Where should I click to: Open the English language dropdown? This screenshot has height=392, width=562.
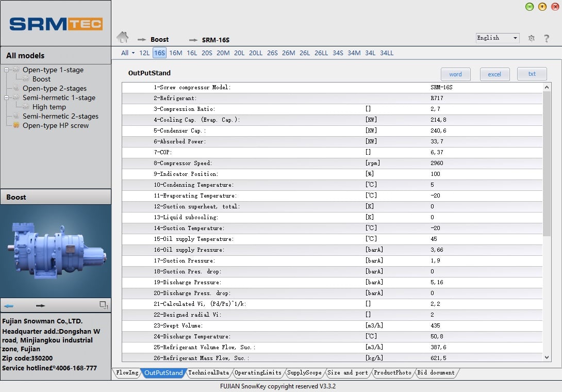(498, 38)
